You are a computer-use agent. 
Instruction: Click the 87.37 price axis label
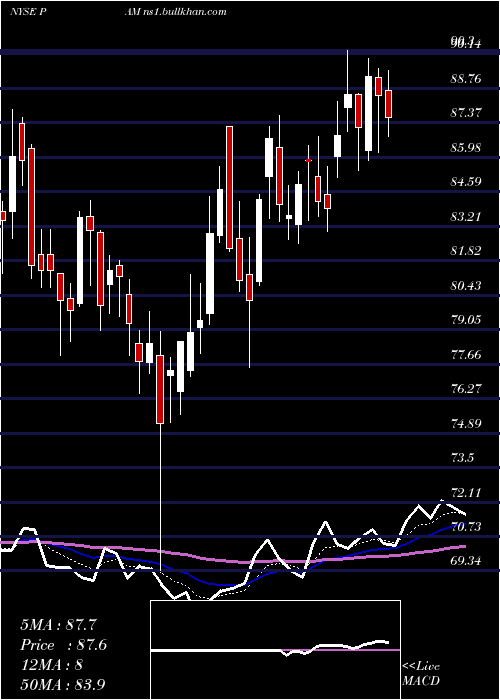point(467,113)
